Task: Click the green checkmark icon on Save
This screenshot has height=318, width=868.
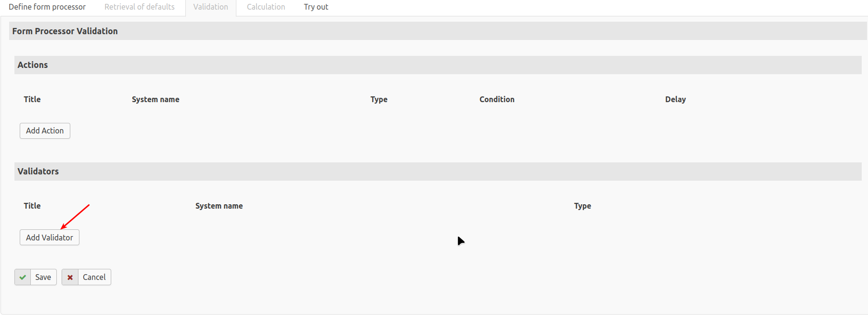Action: (x=23, y=277)
